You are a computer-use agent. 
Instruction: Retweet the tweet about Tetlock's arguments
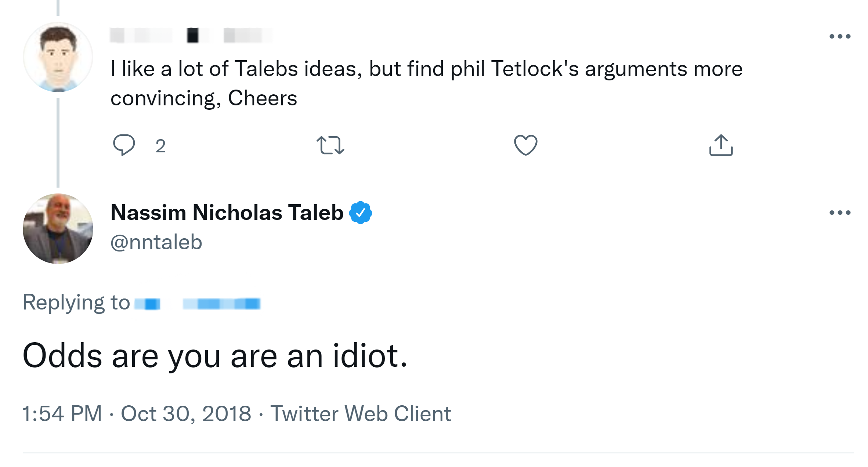(x=330, y=145)
